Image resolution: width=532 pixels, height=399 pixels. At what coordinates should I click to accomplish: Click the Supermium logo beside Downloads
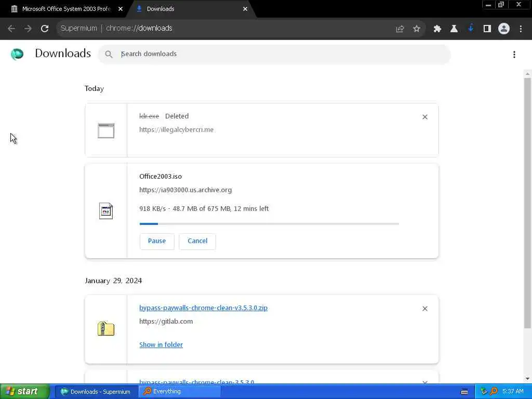17,54
